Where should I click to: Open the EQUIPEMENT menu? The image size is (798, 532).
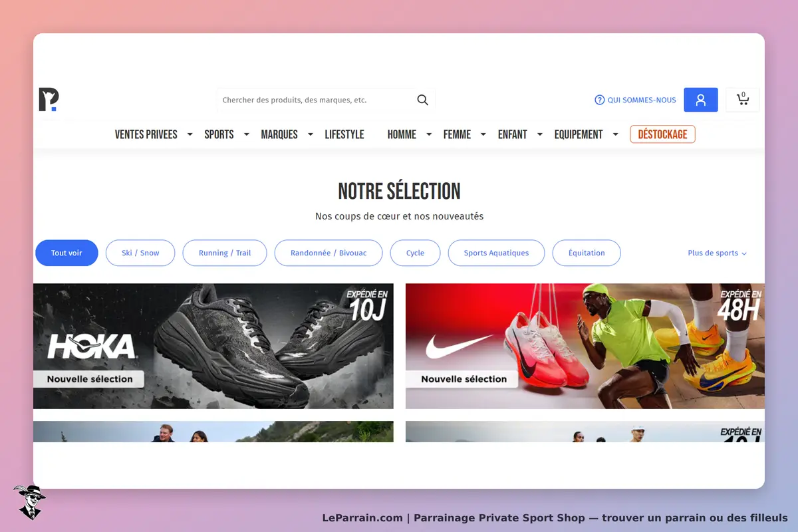579,134
